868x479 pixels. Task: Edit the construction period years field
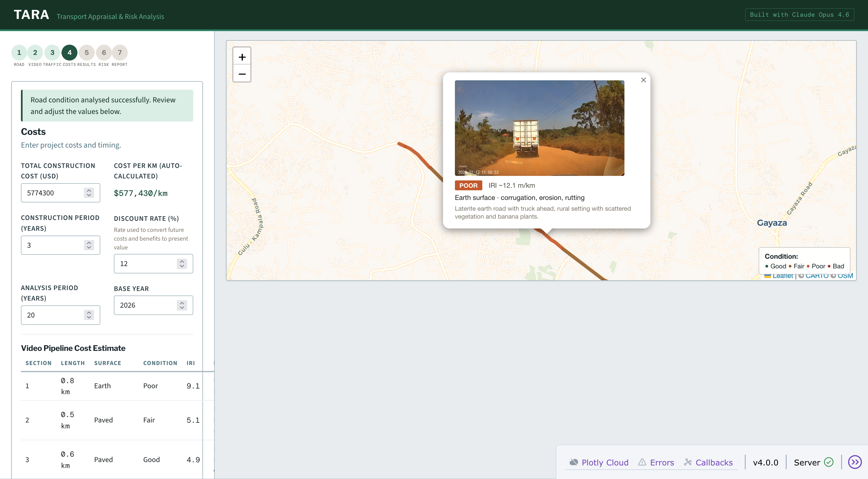pyautogui.click(x=60, y=245)
